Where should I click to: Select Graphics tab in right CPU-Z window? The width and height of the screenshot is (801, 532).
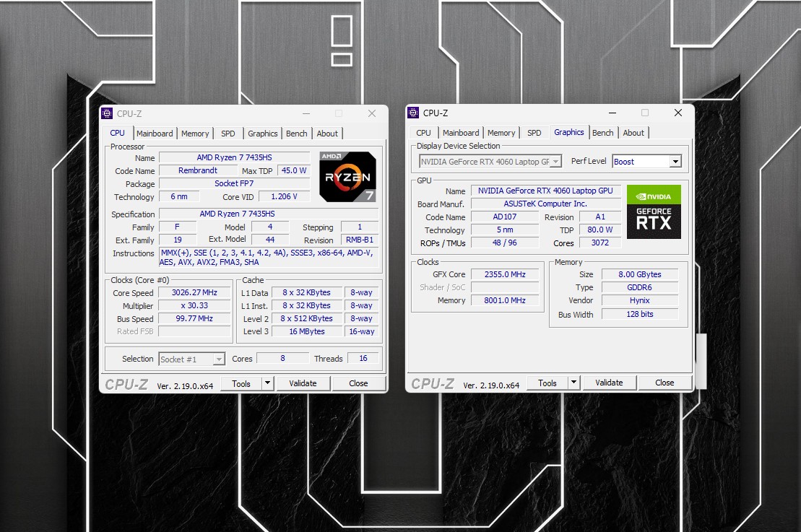tap(569, 132)
